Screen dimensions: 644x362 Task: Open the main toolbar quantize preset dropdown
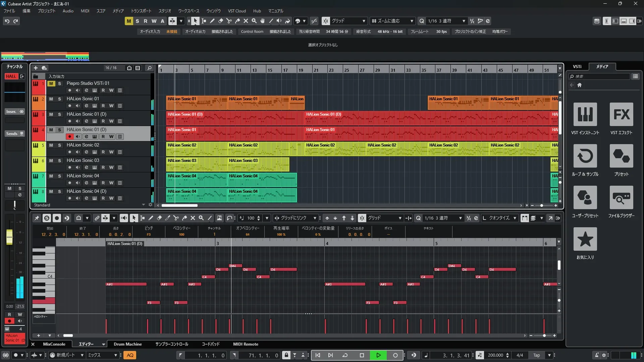[x=464, y=21]
